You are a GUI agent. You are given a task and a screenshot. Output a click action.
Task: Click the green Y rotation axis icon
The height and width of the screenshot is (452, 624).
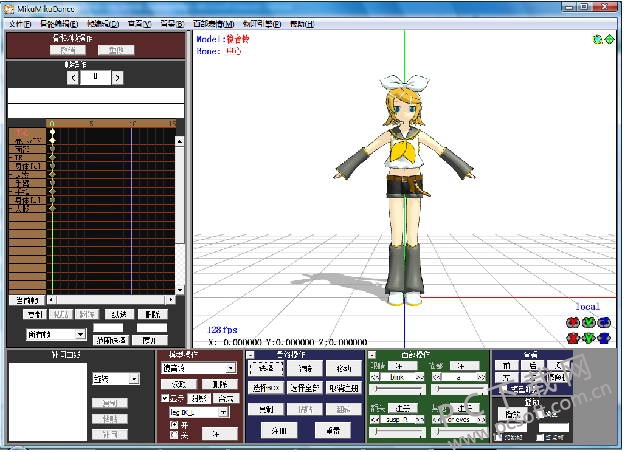tap(589, 322)
